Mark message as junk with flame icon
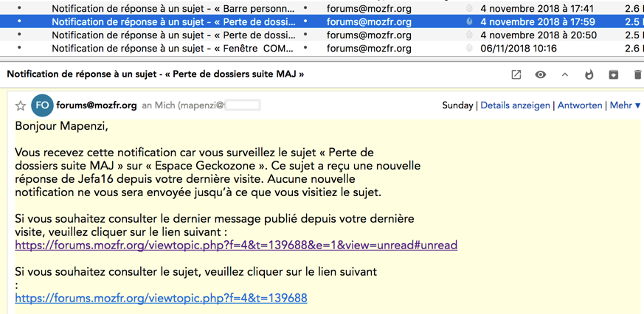 (589, 74)
